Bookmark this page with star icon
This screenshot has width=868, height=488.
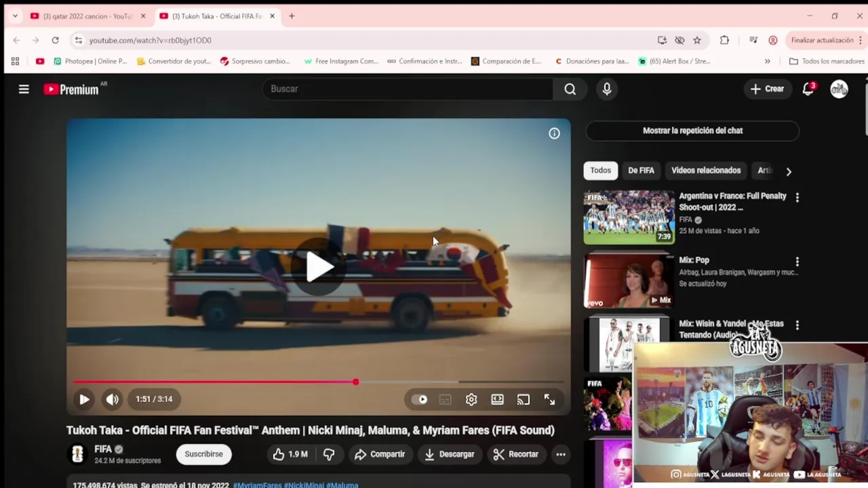697,41
